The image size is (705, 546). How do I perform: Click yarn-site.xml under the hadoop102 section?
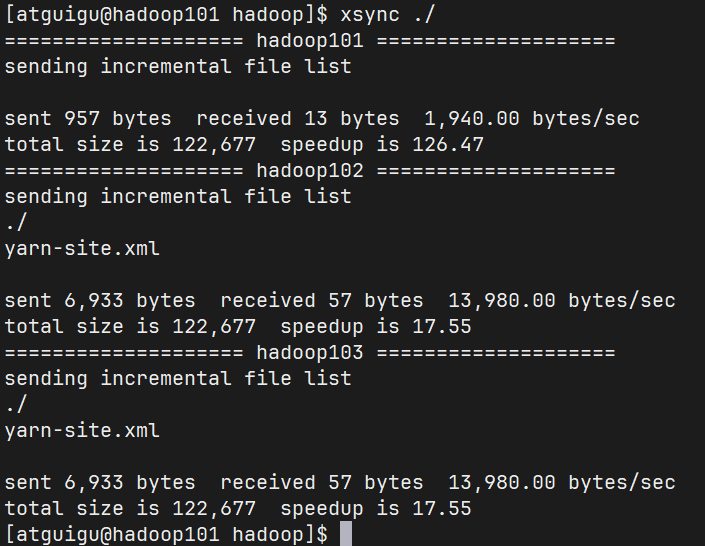coord(82,248)
